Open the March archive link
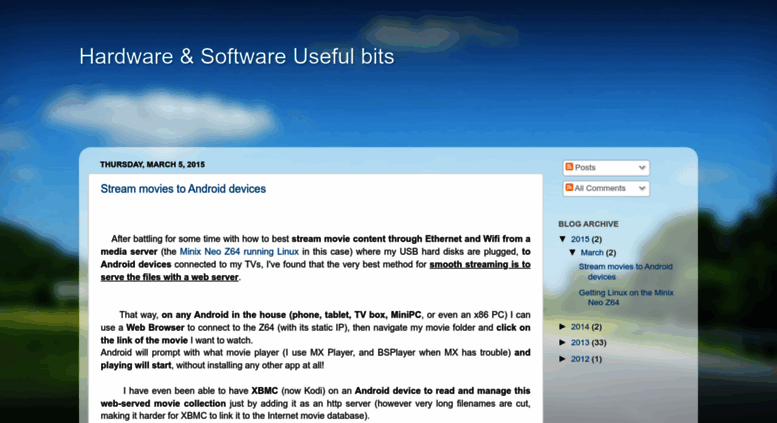777x423 pixels. click(592, 253)
